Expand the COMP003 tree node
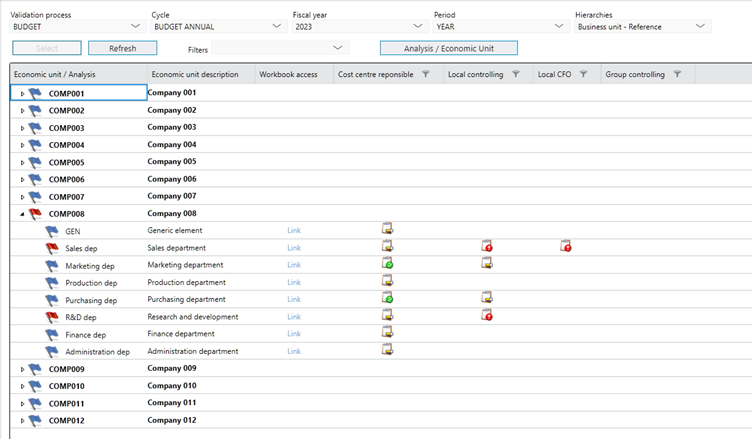The width and height of the screenshot is (752, 439). (x=22, y=128)
